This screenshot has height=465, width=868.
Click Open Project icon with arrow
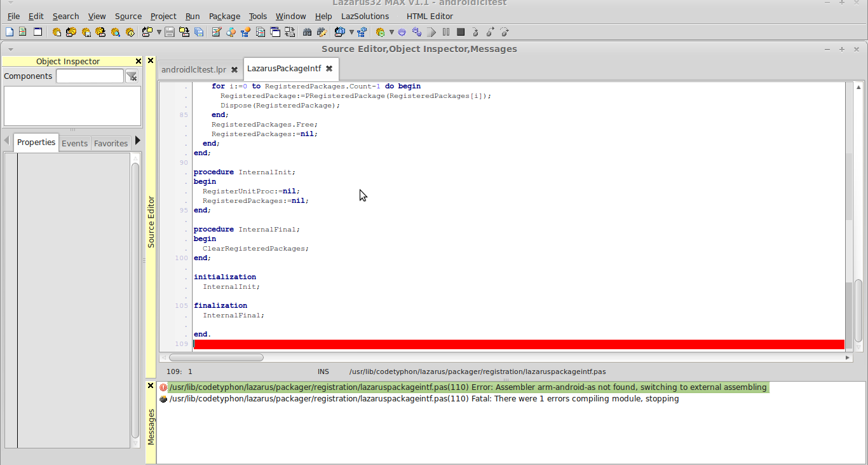[x=71, y=32]
